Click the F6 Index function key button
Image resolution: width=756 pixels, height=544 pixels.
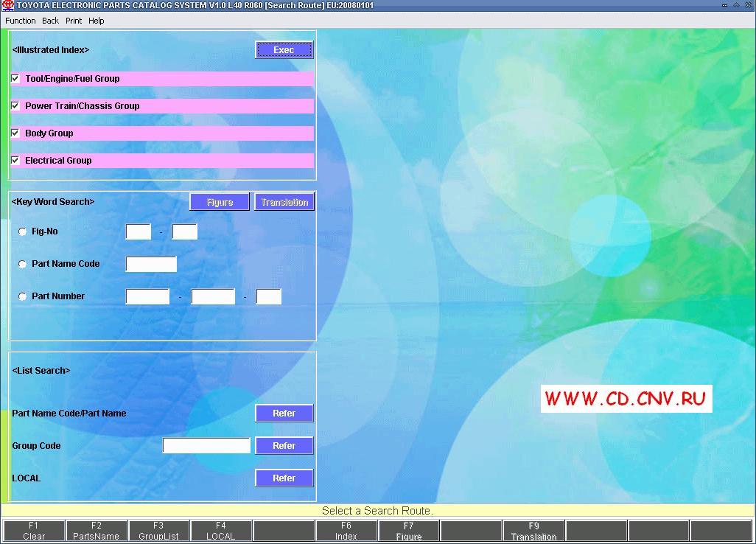(346, 531)
